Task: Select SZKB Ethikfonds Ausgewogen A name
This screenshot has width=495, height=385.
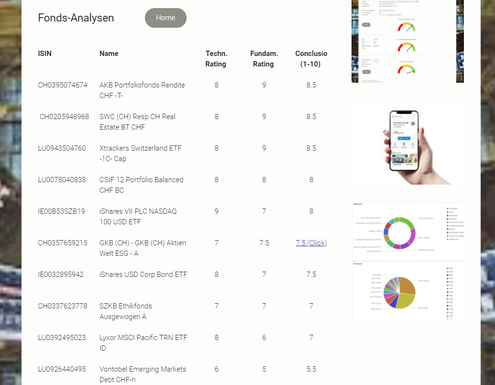Action: point(126,311)
